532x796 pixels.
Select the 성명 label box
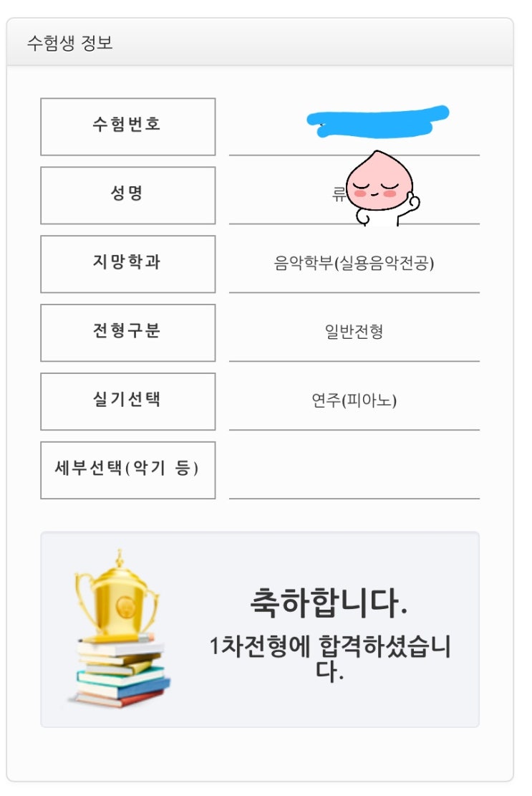coord(127,195)
